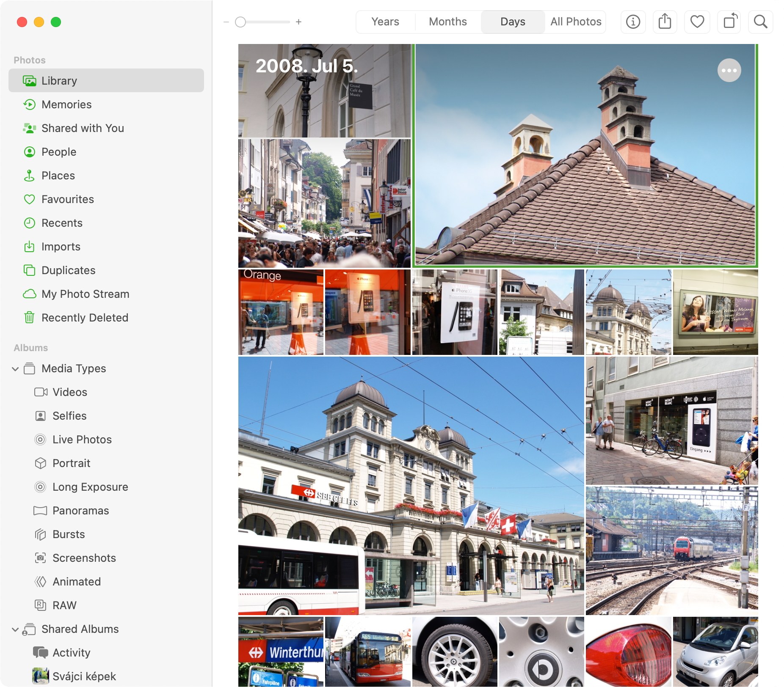The image size is (784, 687).
Task: Open the photo Info panel
Action: [633, 22]
